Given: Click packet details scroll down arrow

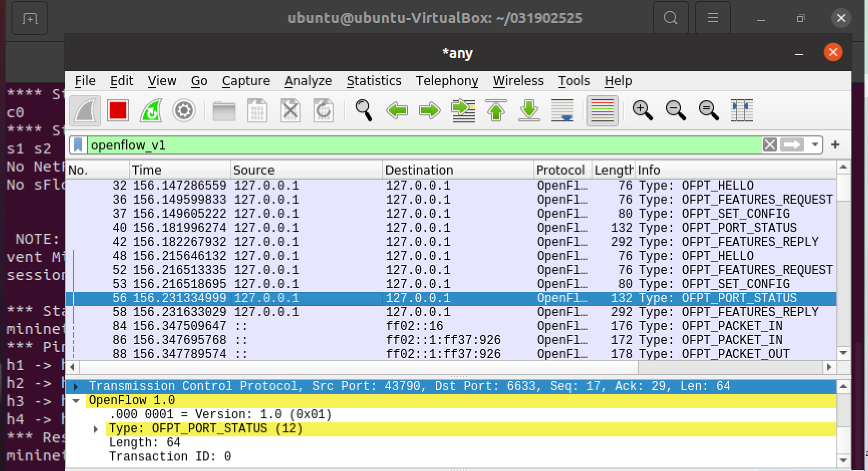Looking at the screenshot, I should click(844, 460).
